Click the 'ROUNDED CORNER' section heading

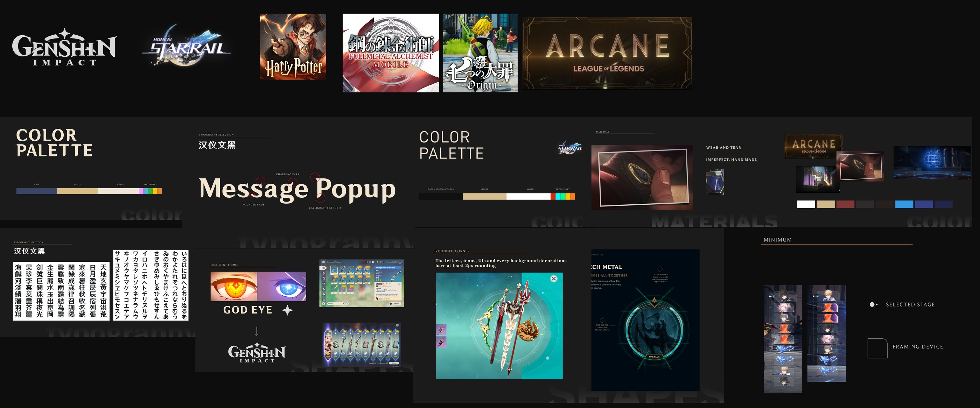(x=452, y=251)
